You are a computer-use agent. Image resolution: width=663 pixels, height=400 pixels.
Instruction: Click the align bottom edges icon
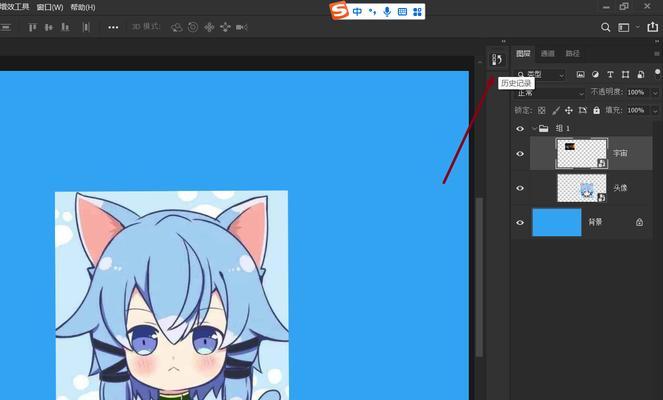[65, 27]
